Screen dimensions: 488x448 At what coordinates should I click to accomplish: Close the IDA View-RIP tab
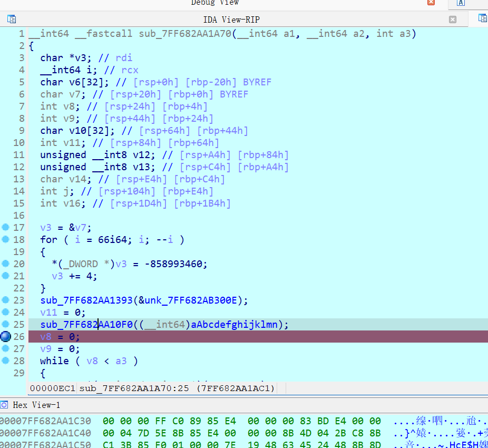tap(453, 20)
